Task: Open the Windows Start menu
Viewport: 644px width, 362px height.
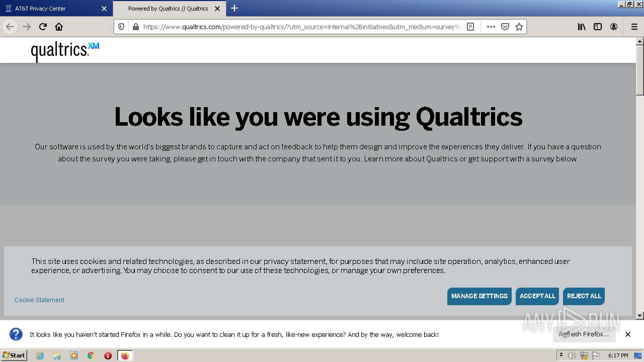Action: coord(14,355)
